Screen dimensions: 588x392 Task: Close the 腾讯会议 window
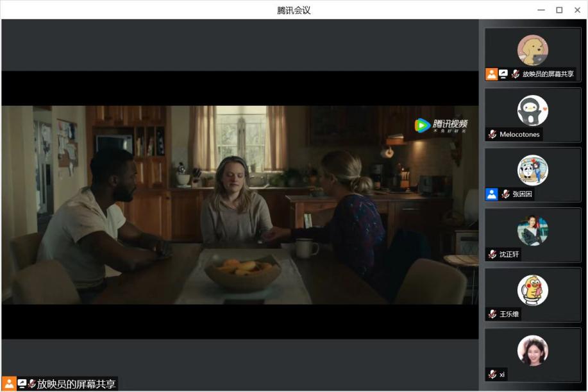click(578, 10)
